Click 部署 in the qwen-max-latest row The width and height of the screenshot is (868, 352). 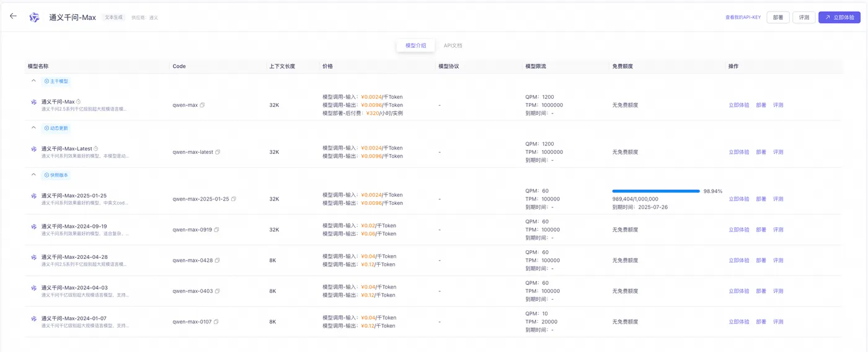pyautogui.click(x=761, y=152)
